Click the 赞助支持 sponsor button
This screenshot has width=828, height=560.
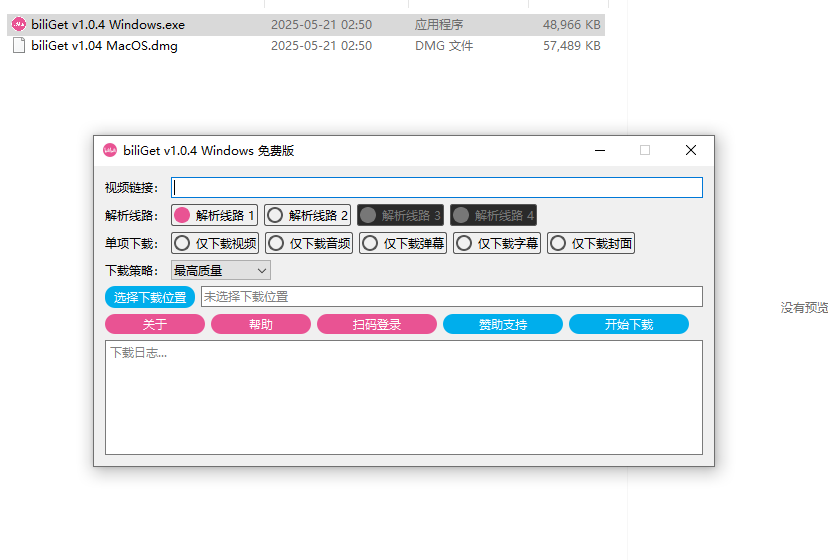coord(503,324)
